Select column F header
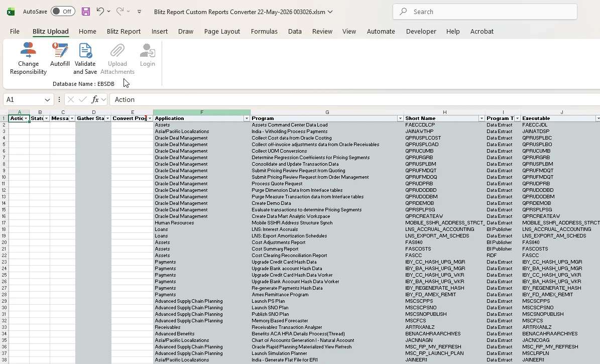This screenshot has width=600, height=364. click(202, 112)
